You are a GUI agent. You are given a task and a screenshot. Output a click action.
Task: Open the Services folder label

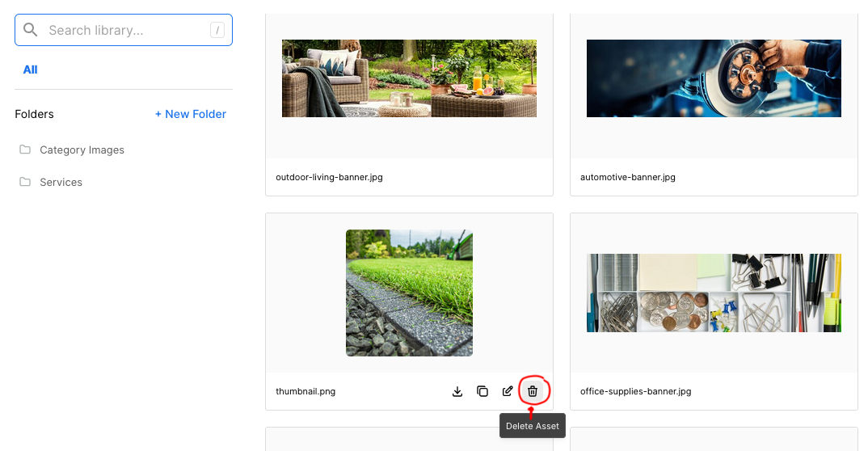[x=61, y=182]
